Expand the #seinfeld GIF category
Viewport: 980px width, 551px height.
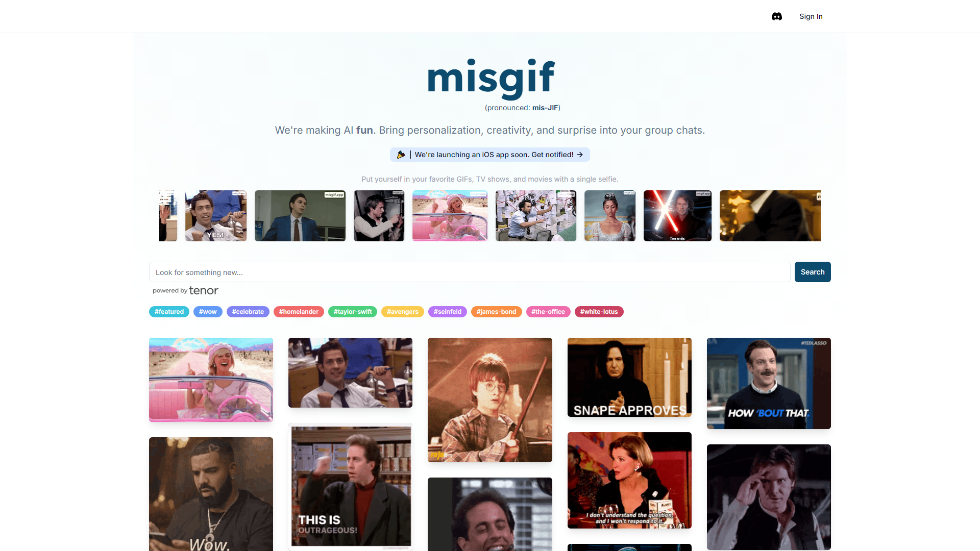click(447, 312)
